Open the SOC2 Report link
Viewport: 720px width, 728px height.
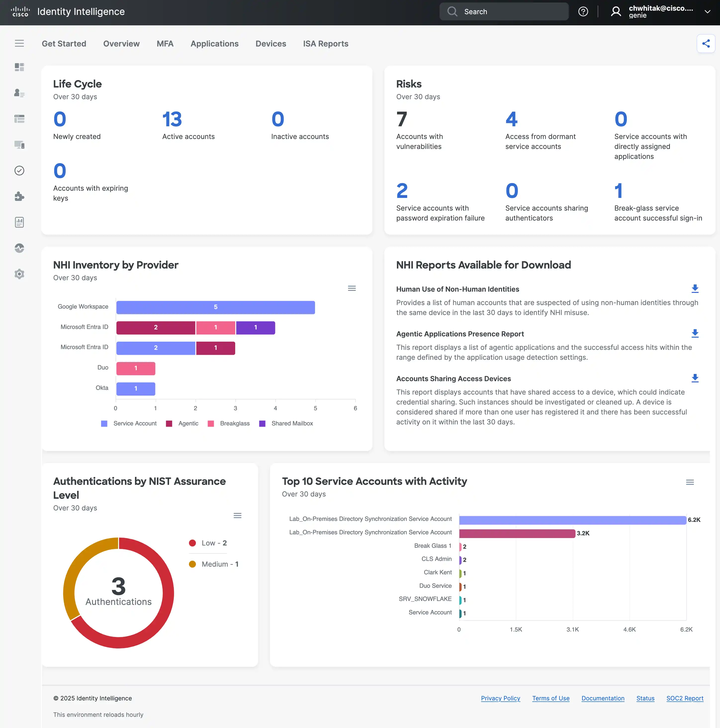tap(684, 698)
